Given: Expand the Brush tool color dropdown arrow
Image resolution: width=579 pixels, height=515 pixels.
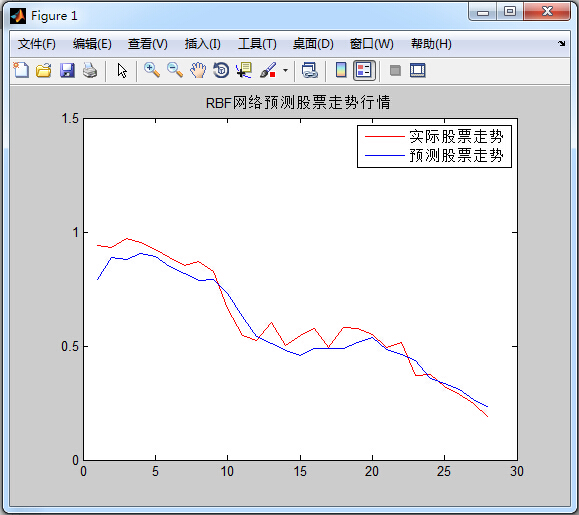Looking at the screenshot, I should [285, 70].
